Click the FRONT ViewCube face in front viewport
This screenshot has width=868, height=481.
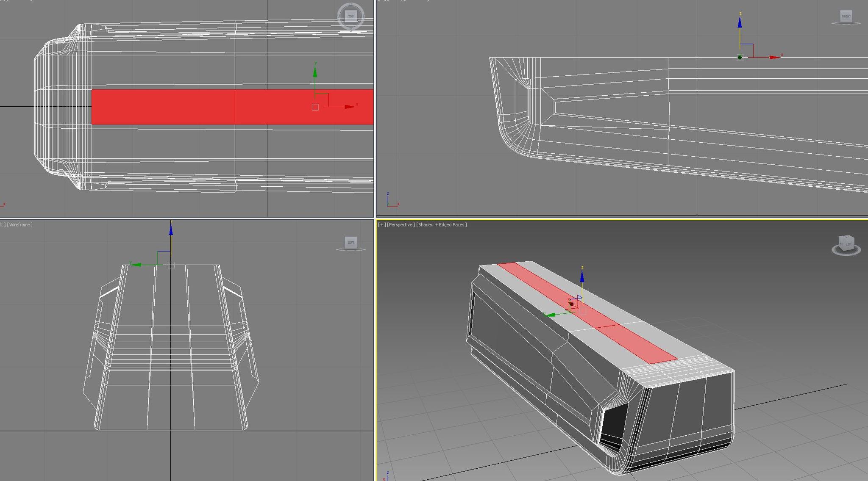[846, 17]
